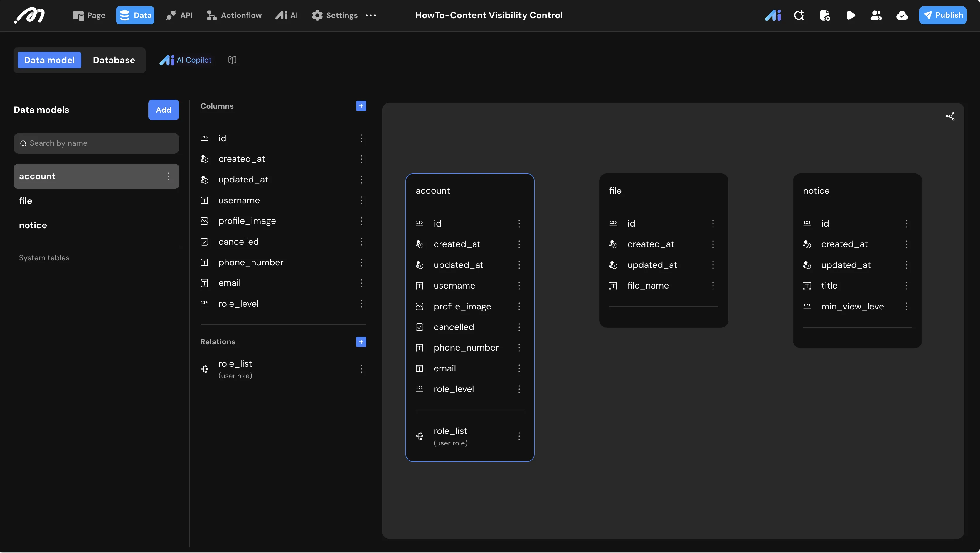The height and width of the screenshot is (553, 980).
Task: Click the phone_number text icon in account card
Action: pos(420,348)
